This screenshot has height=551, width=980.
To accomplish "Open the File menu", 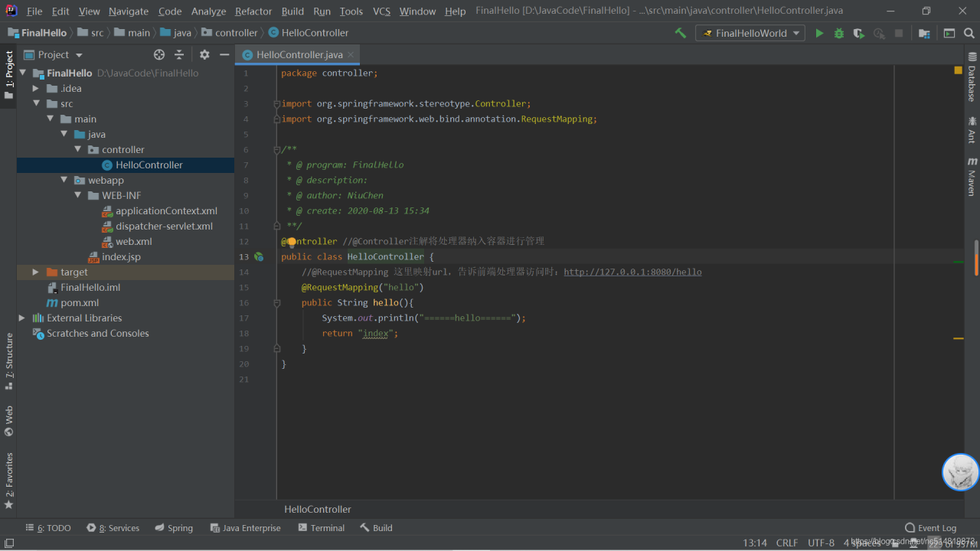I will click(x=34, y=11).
